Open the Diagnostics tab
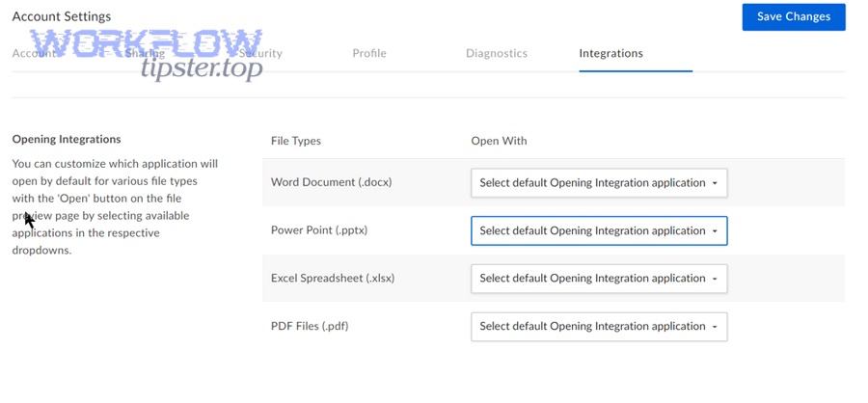The width and height of the screenshot is (868, 403). coord(496,54)
